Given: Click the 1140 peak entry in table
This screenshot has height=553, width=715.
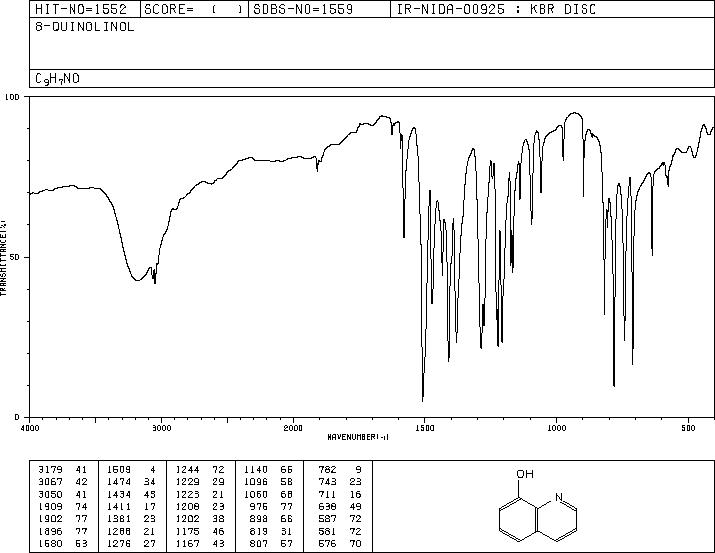Looking at the screenshot, I should click(268, 470).
